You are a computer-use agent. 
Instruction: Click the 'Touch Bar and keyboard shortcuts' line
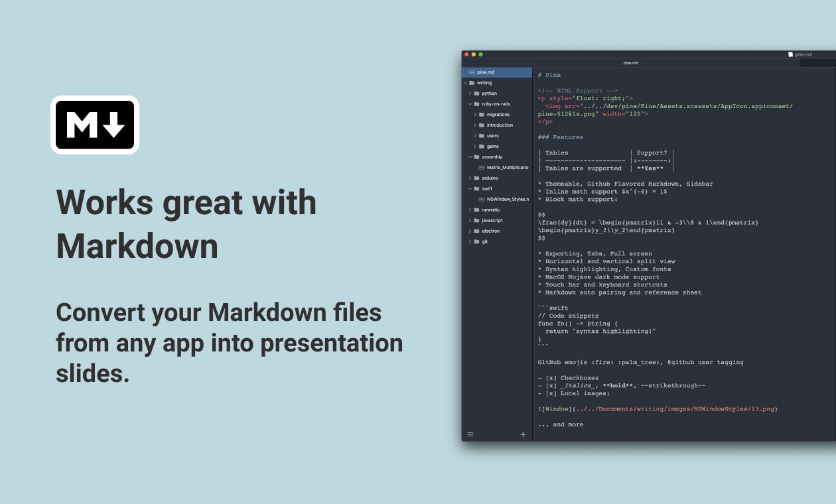[x=602, y=284]
